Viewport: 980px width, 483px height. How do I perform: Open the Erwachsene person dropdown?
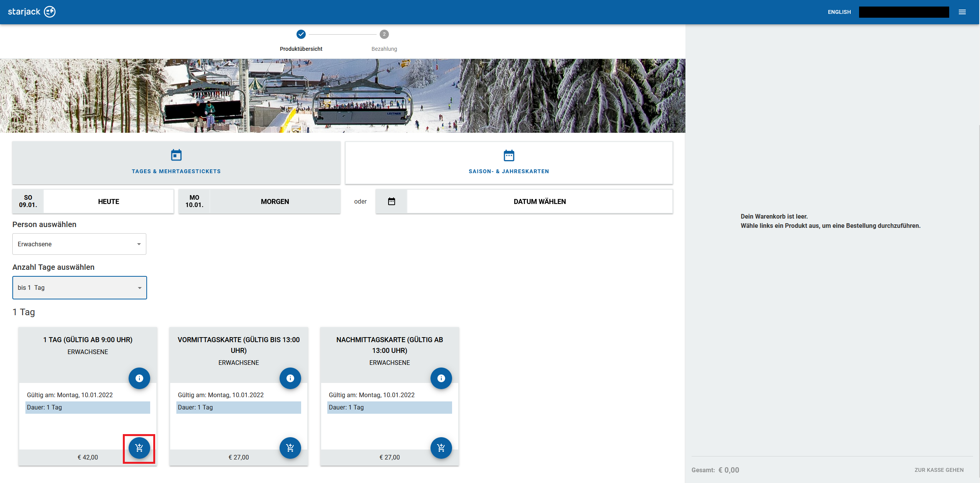(x=79, y=244)
